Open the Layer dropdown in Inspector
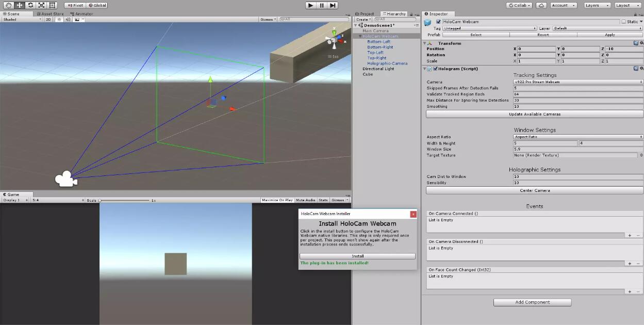Viewport: 644px width, 325px height. (x=598, y=28)
